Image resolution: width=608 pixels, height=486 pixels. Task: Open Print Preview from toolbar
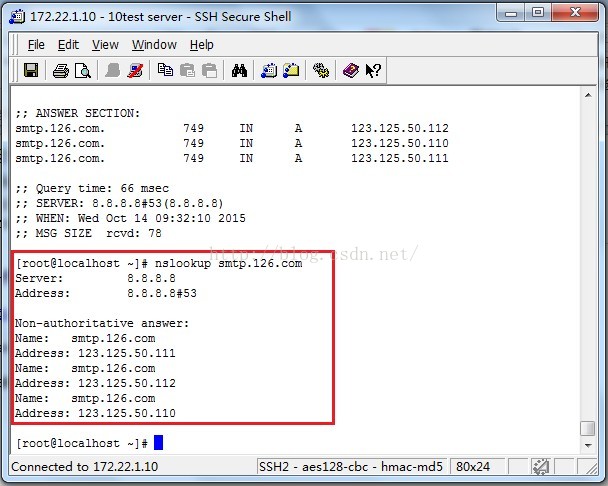tap(83, 71)
